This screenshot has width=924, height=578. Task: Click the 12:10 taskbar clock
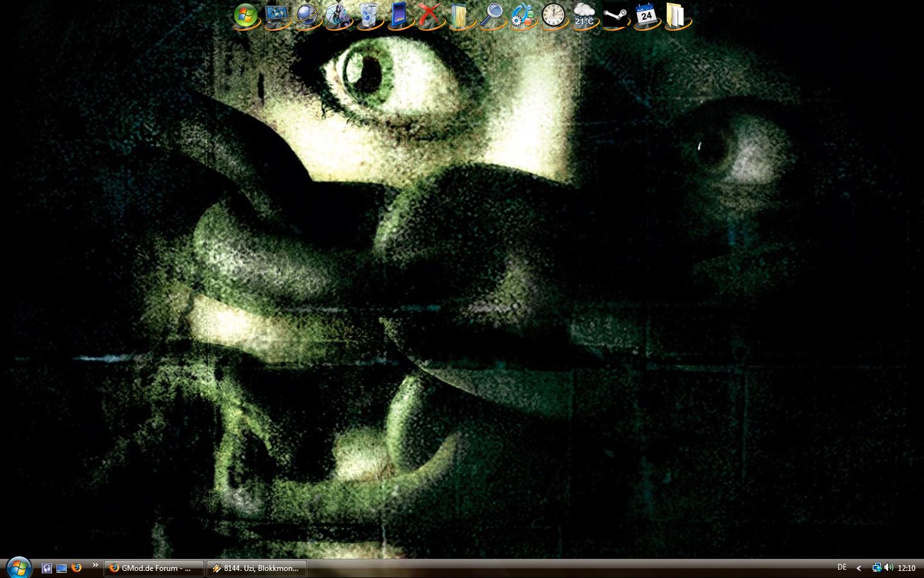(907, 568)
